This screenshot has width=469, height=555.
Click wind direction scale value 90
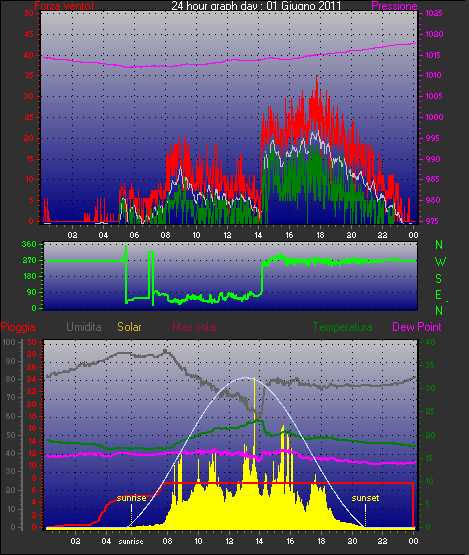click(32, 292)
